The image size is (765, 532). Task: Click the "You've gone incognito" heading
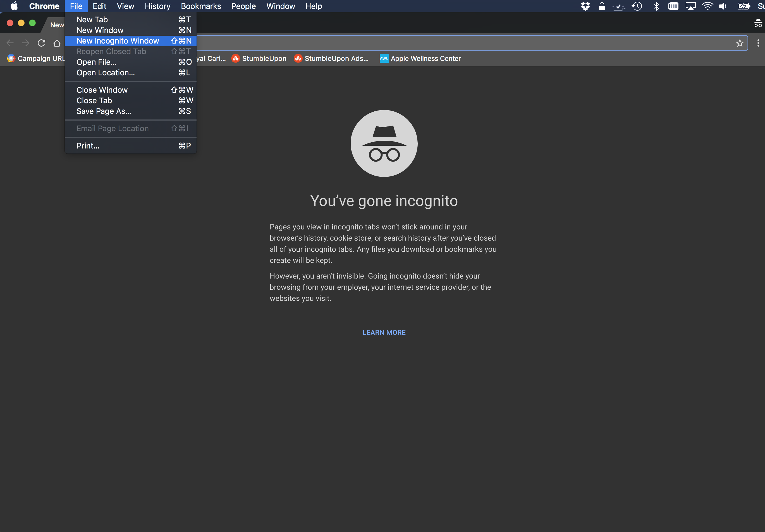pos(384,201)
